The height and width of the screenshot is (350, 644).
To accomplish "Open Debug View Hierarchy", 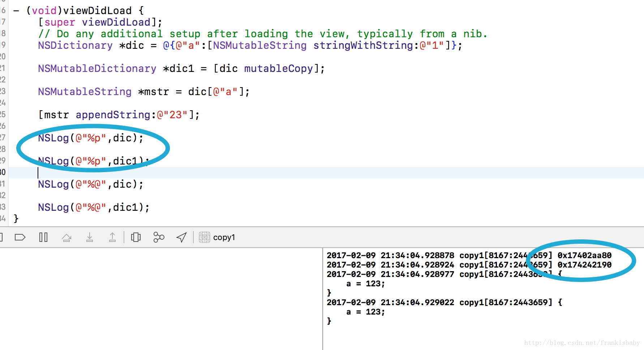I will point(136,237).
